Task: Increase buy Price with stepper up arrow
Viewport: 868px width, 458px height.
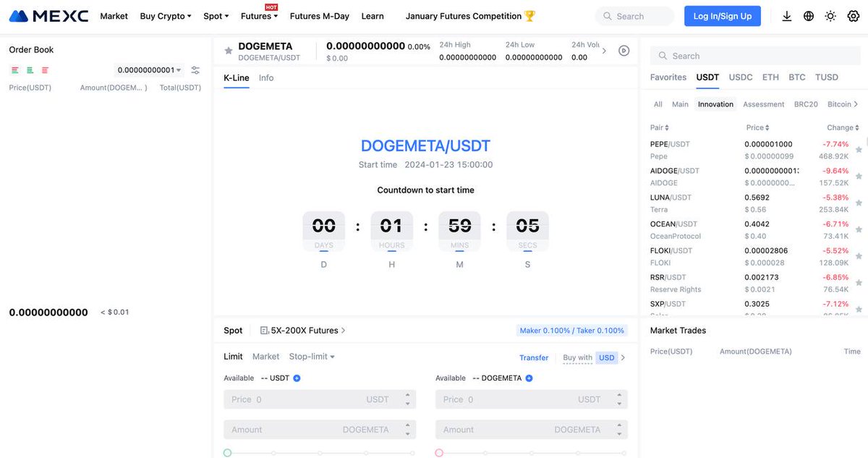Action: 407,396
